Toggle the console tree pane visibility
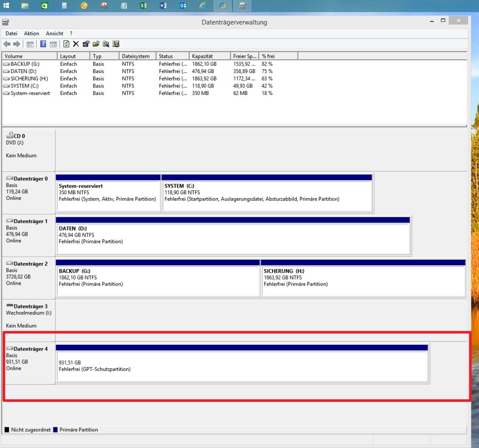The image size is (479, 448). (x=29, y=44)
